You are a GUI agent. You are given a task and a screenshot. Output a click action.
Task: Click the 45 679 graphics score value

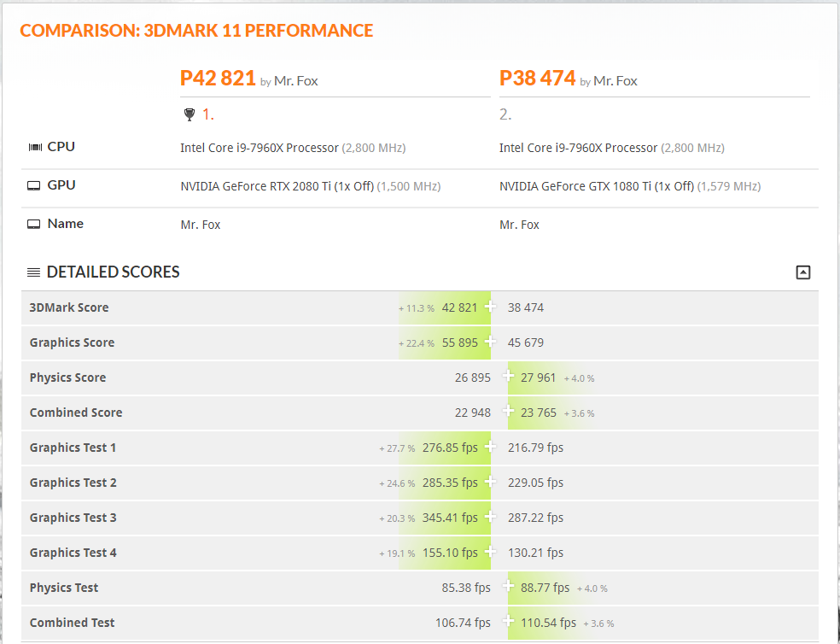[x=526, y=342]
